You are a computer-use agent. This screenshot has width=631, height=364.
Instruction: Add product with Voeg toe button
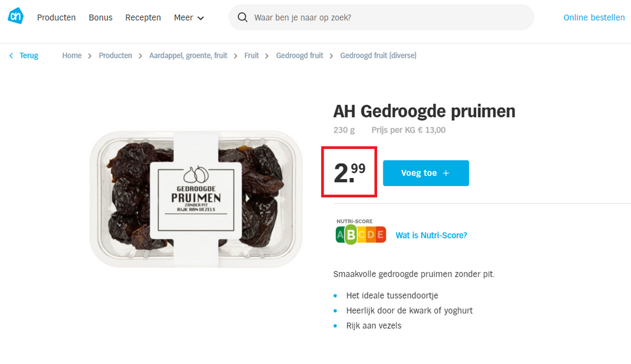(x=426, y=173)
